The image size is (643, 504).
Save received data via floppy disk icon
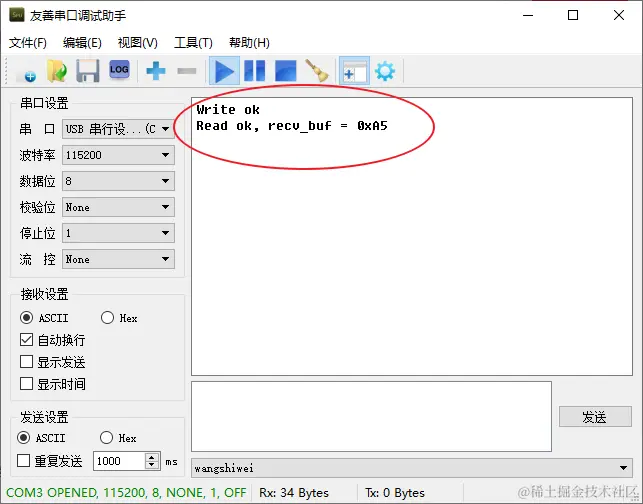tap(88, 71)
